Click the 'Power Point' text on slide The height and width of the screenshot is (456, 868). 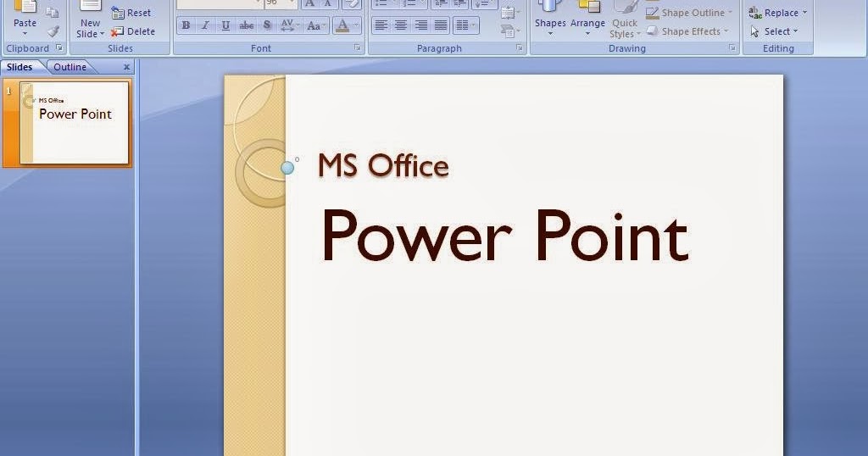(504, 236)
